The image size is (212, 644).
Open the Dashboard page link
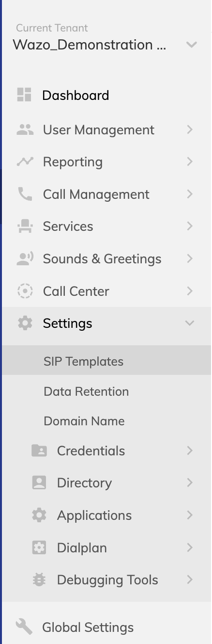[x=76, y=95]
